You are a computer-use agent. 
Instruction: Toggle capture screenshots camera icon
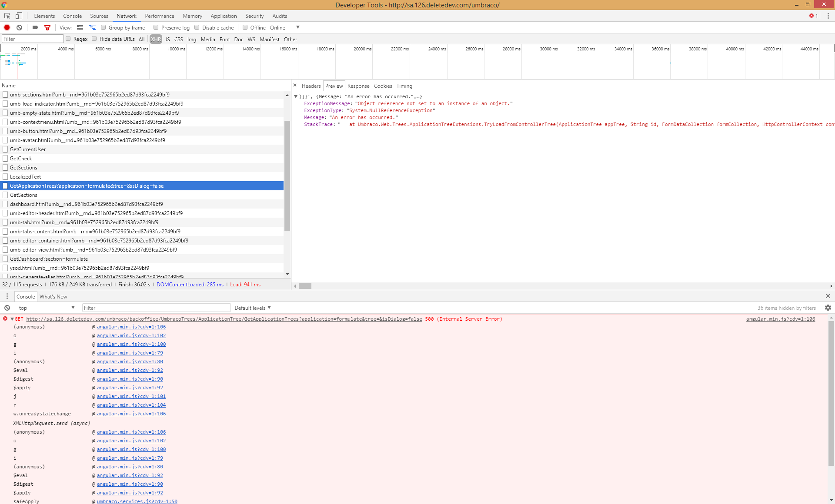tap(35, 27)
